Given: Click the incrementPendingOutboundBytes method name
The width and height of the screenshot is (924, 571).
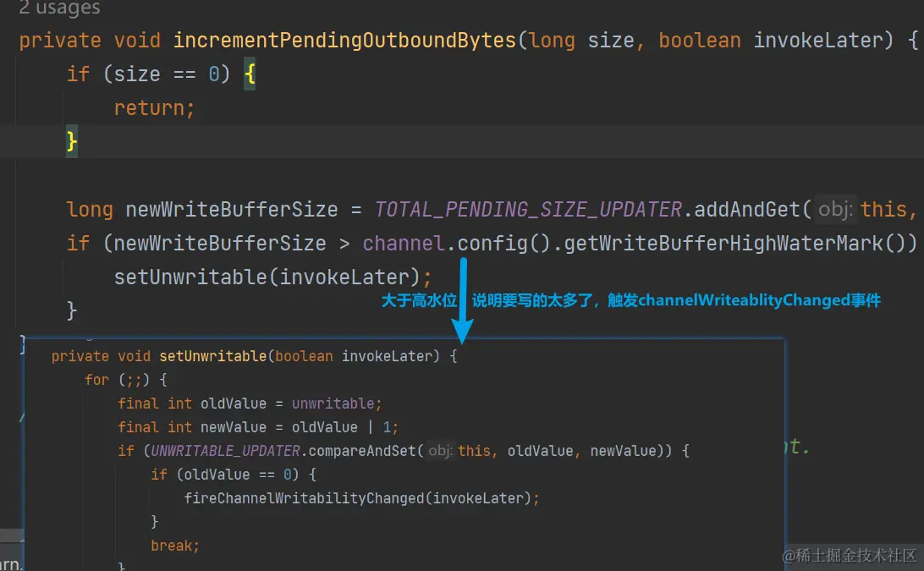Looking at the screenshot, I should tap(344, 40).
